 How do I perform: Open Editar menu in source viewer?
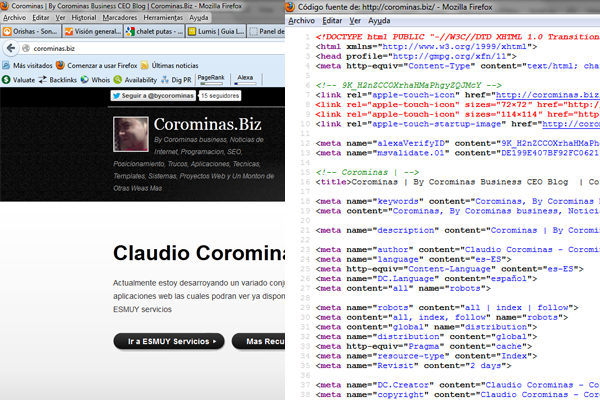[332, 21]
